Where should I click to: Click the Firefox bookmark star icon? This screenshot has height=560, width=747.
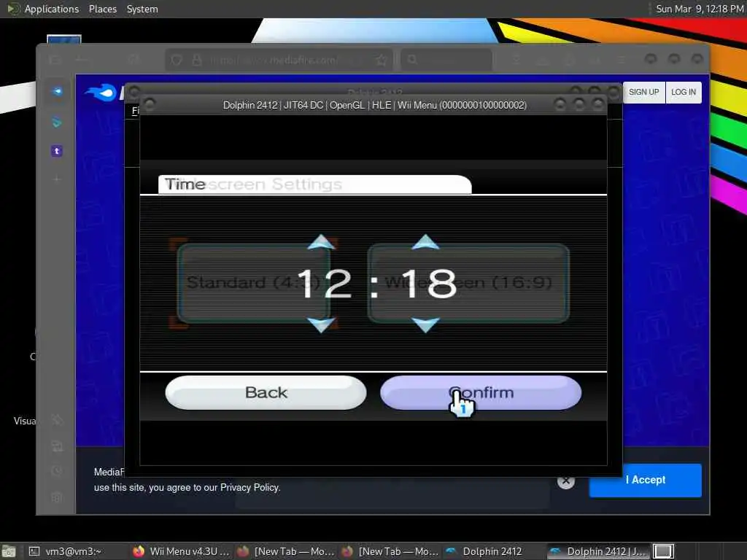[381, 60]
